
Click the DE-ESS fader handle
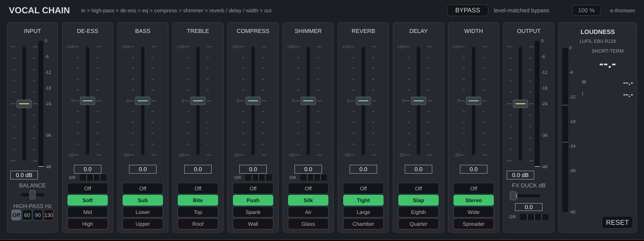point(88,101)
